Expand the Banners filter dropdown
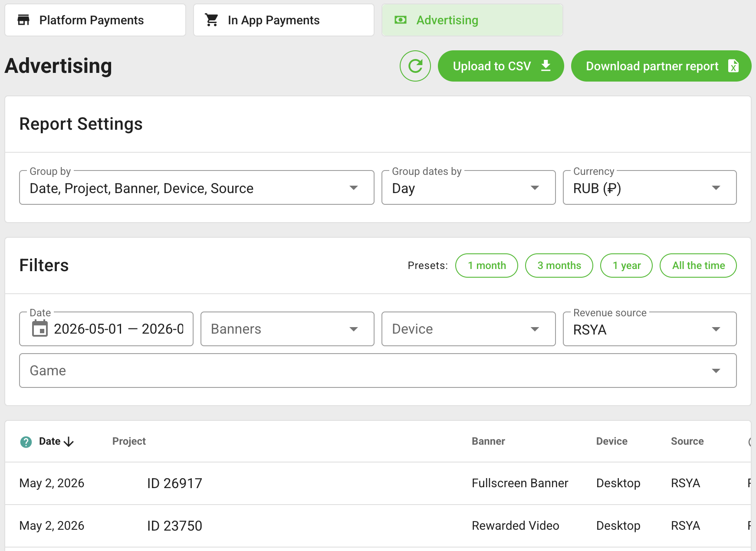This screenshot has height=551, width=756. pos(287,329)
